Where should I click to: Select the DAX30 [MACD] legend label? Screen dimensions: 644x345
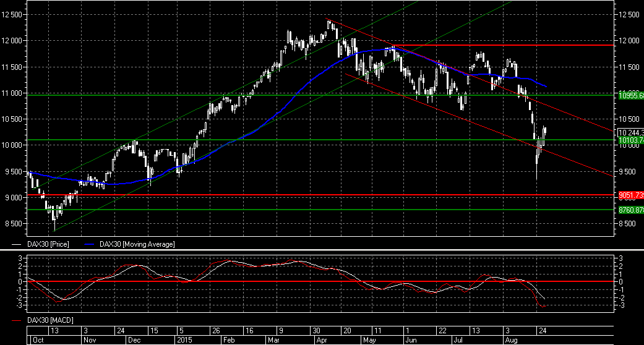pos(51,320)
